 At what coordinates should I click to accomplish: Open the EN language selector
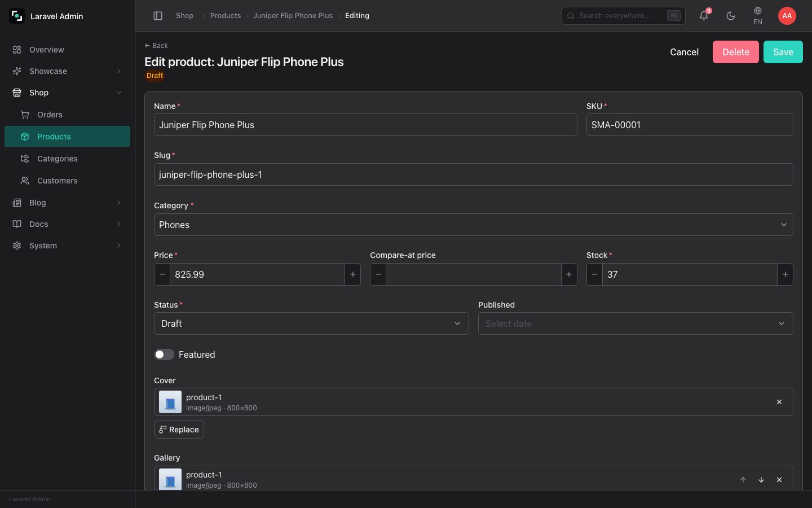758,16
